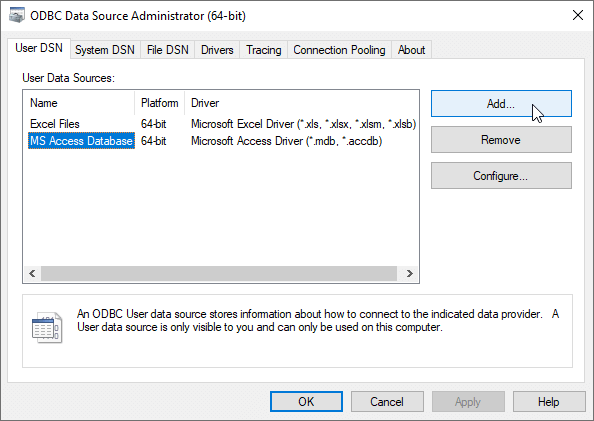Open the File DSN tab
Viewport: 594px width, 421px height.
[167, 50]
